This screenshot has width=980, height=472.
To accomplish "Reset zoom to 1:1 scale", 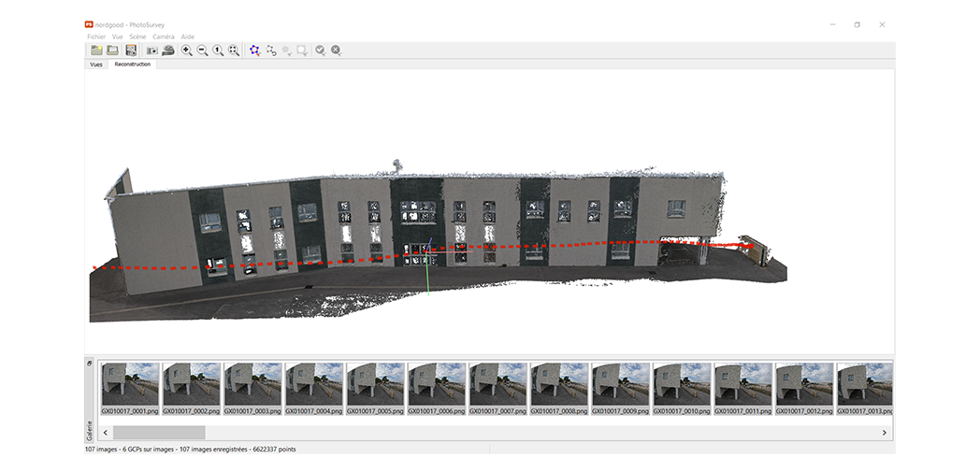I will coord(218,50).
